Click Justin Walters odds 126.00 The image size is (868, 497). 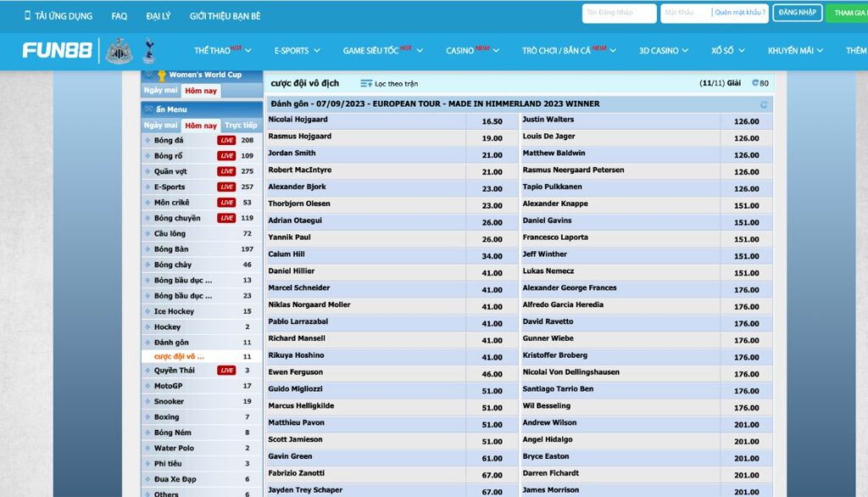(746, 121)
